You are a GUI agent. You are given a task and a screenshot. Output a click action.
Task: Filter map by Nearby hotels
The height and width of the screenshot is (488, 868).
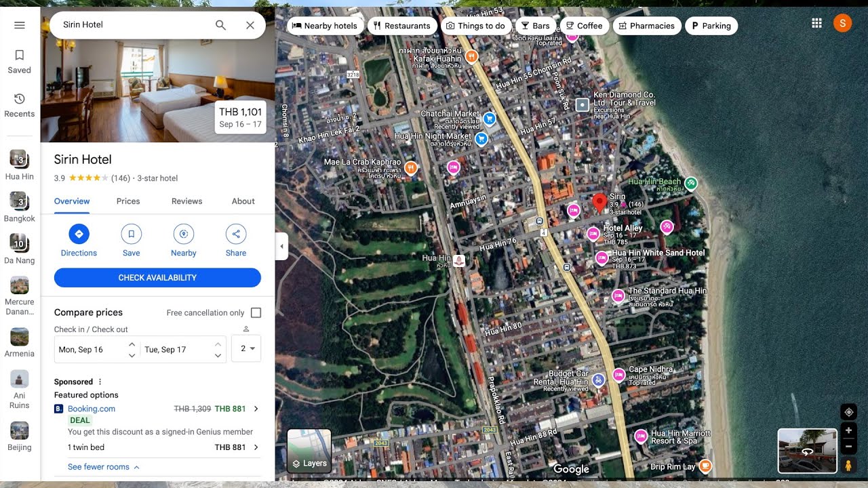pos(325,26)
